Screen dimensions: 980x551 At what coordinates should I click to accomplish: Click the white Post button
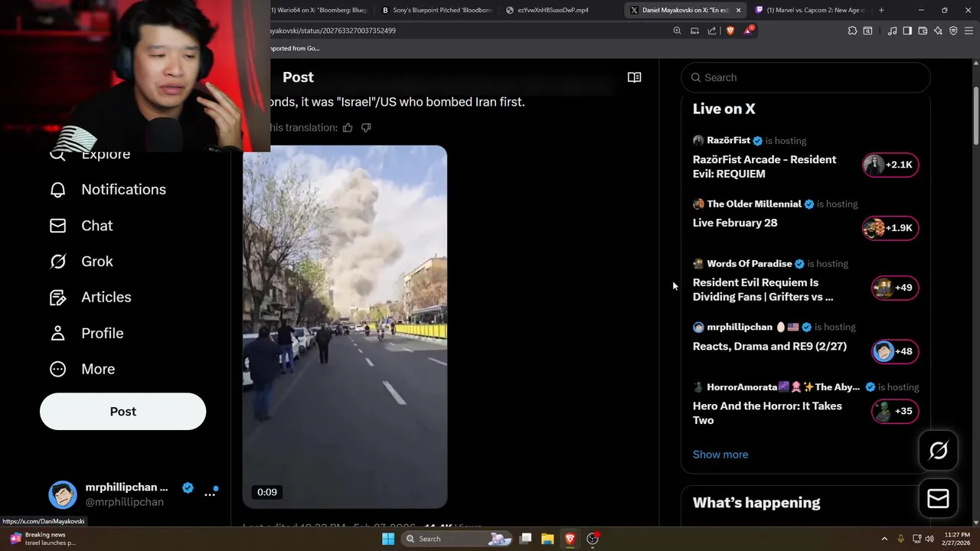tap(122, 412)
